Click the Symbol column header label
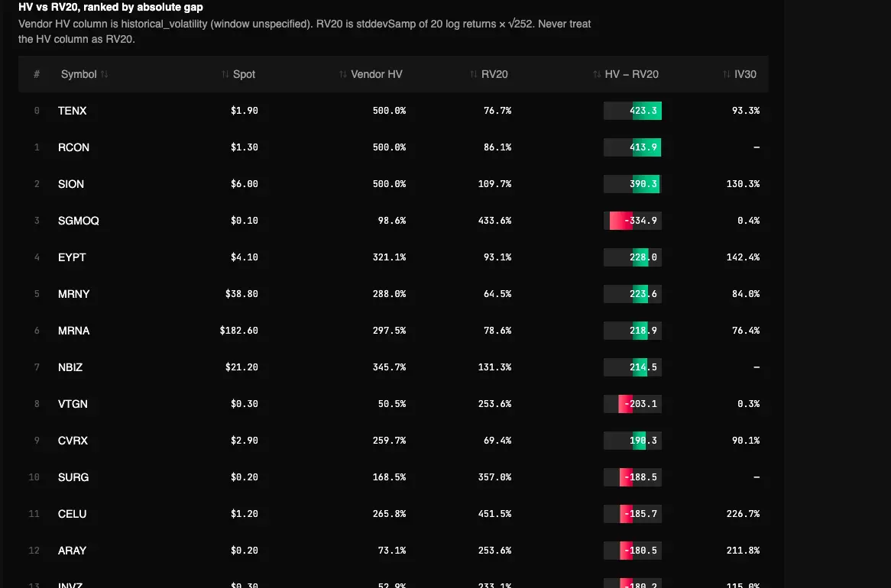Image resolution: width=891 pixels, height=588 pixels. pos(79,74)
